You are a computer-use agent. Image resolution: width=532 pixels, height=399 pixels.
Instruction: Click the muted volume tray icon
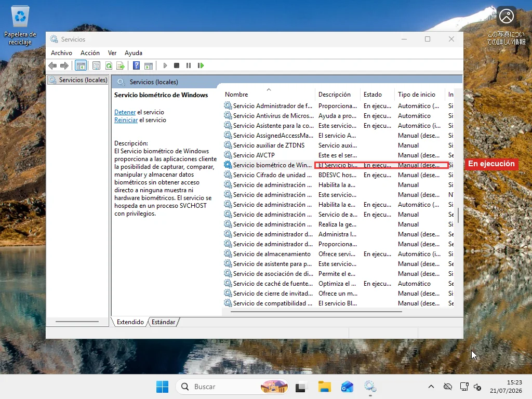477,387
